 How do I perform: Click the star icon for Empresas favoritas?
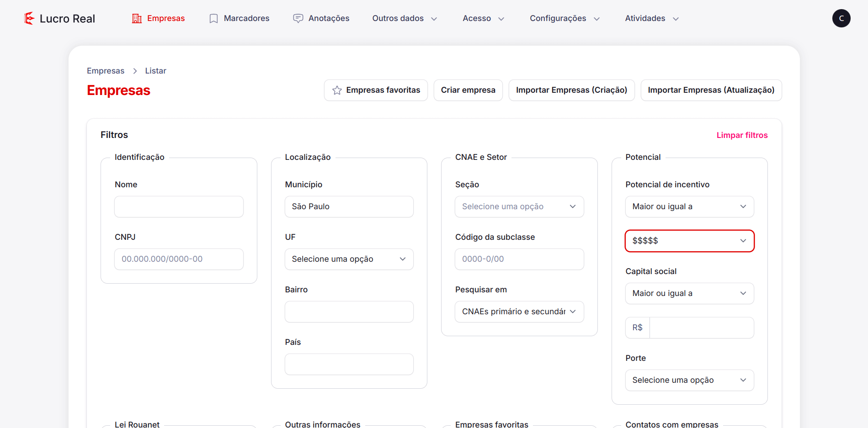(x=337, y=90)
